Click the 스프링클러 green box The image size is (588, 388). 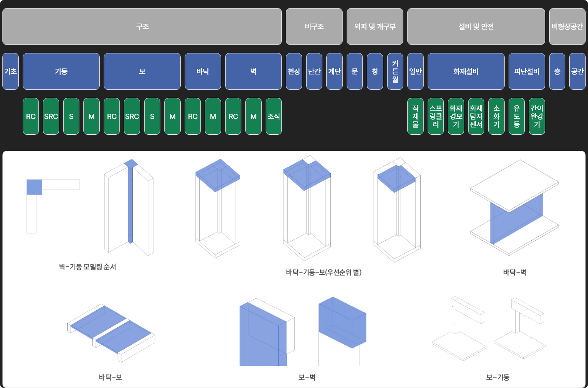(435, 117)
